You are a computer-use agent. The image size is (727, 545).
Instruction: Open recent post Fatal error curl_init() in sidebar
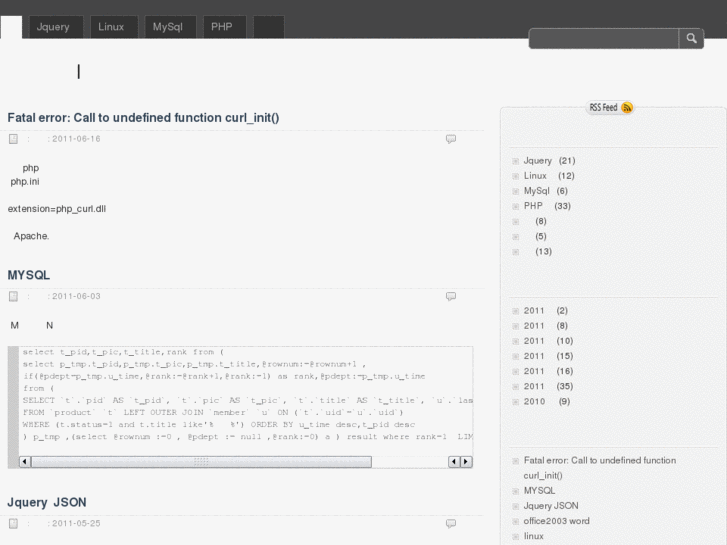599,468
